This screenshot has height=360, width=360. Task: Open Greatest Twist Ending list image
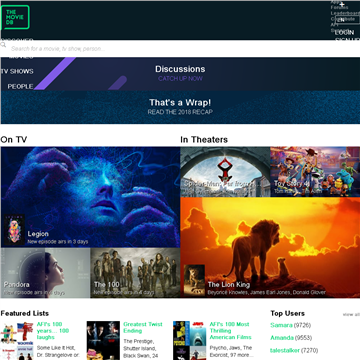coord(103,341)
